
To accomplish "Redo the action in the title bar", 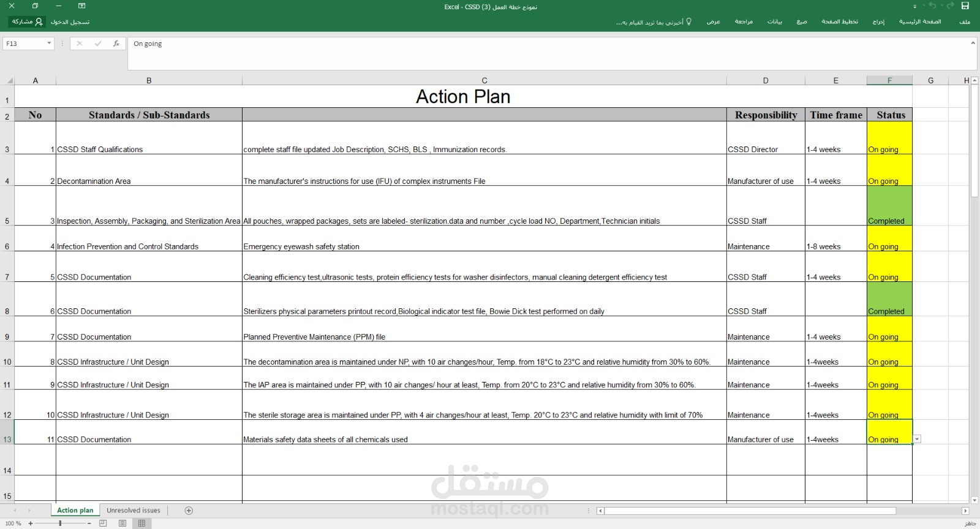I will point(950,6).
